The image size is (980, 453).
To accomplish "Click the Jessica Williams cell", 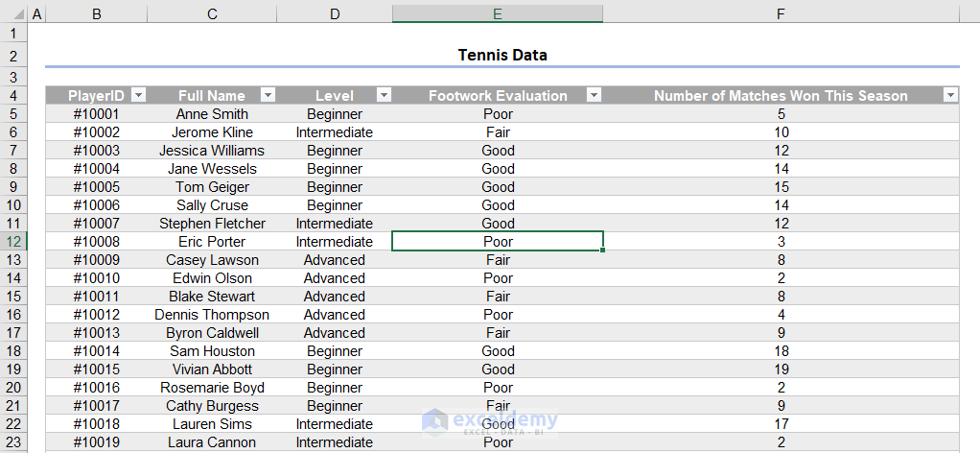I will tap(212, 151).
